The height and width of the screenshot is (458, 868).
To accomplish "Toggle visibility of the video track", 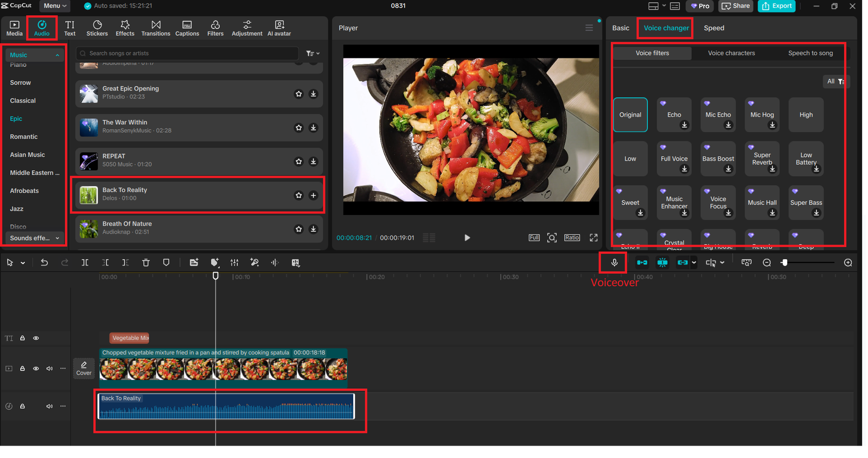I will (x=36, y=369).
